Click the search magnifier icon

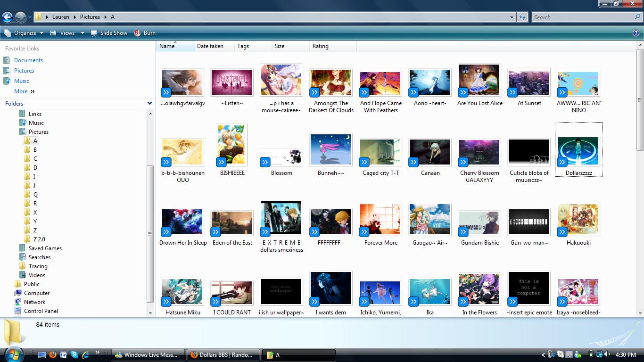point(638,17)
